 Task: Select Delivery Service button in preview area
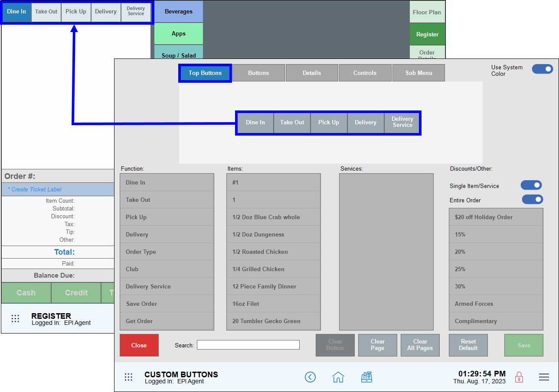(x=402, y=123)
